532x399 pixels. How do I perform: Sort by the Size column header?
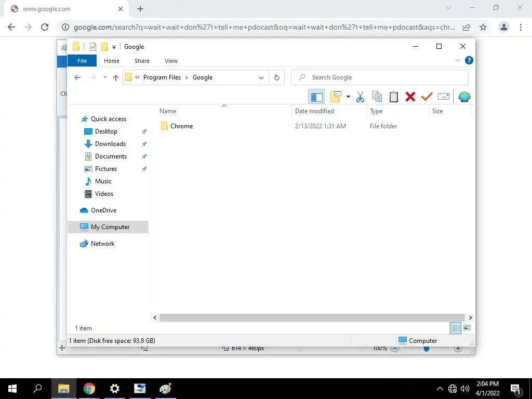pyautogui.click(x=437, y=111)
